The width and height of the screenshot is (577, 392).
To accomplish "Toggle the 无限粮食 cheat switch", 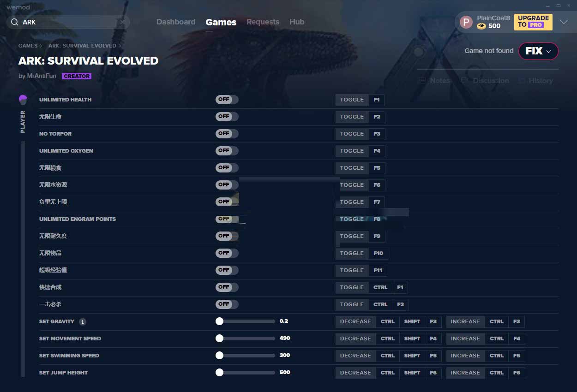I will tap(227, 168).
